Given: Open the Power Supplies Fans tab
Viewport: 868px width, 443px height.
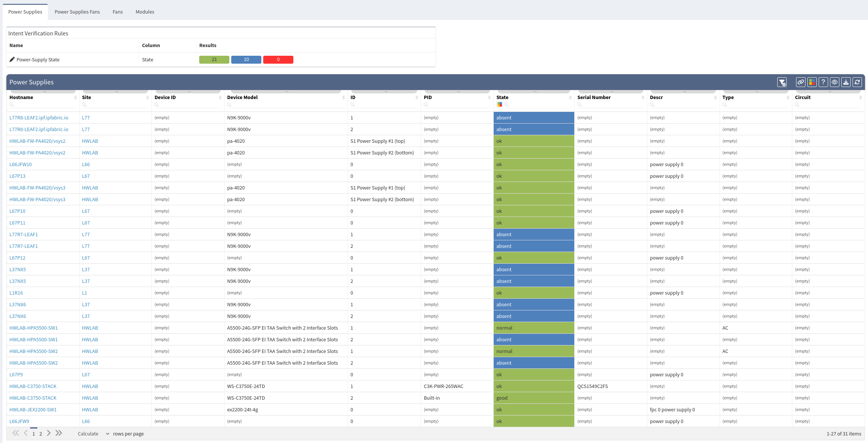Looking at the screenshot, I should tap(77, 12).
